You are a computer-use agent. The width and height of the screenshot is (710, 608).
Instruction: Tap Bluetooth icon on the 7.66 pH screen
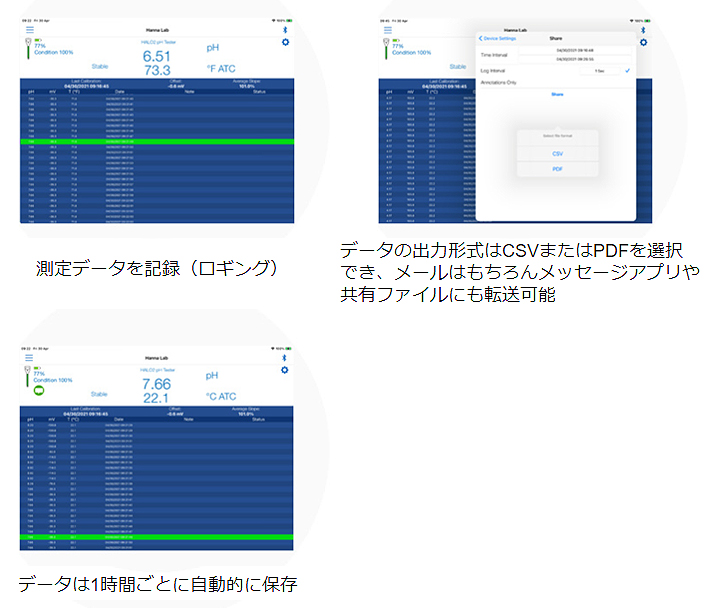click(285, 357)
